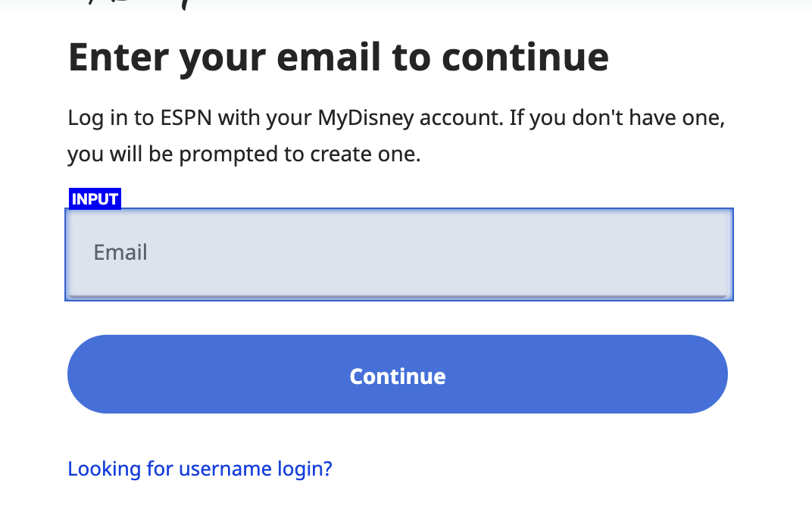Click the "Enter your email to continue" heading

338,58
